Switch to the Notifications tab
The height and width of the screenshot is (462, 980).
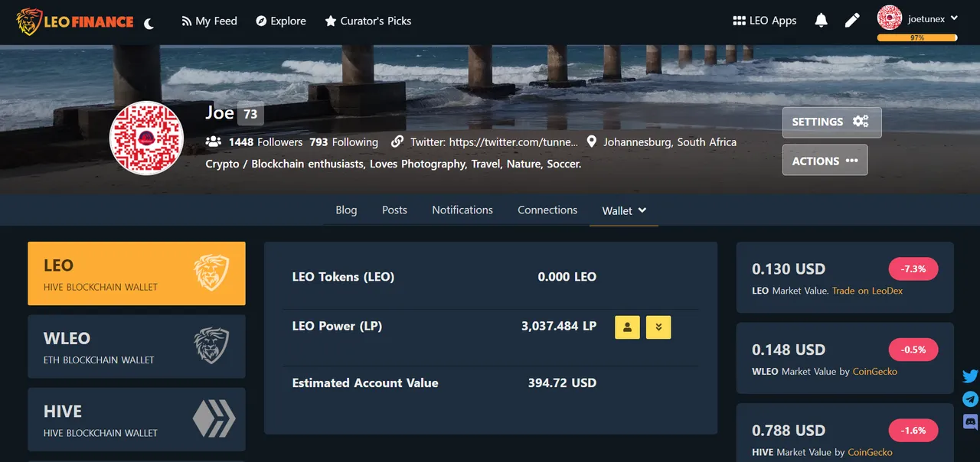pyautogui.click(x=462, y=210)
